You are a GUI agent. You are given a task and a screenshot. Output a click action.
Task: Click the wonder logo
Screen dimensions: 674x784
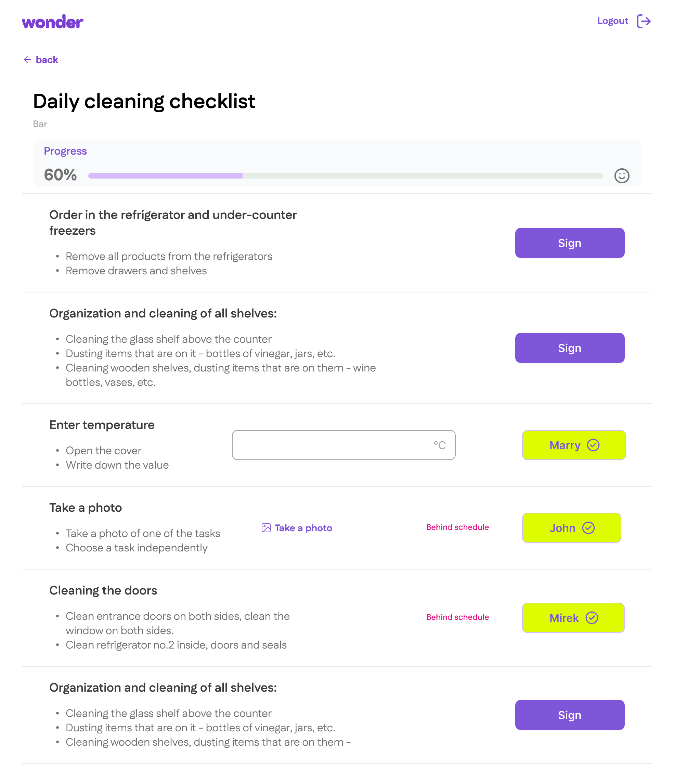53,22
